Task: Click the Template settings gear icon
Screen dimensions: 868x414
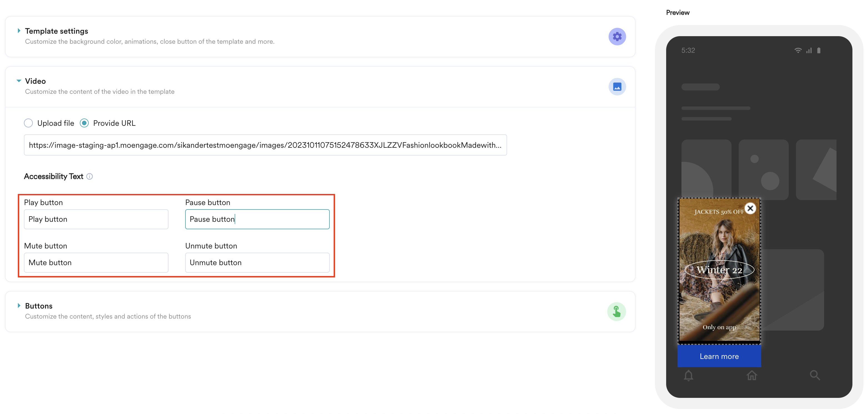Action: point(617,36)
